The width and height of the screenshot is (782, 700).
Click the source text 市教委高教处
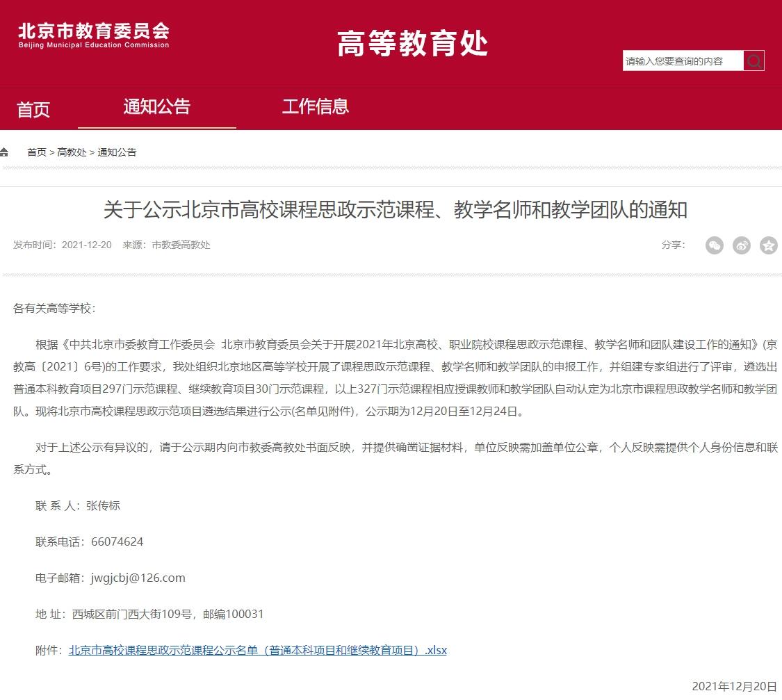click(x=181, y=245)
